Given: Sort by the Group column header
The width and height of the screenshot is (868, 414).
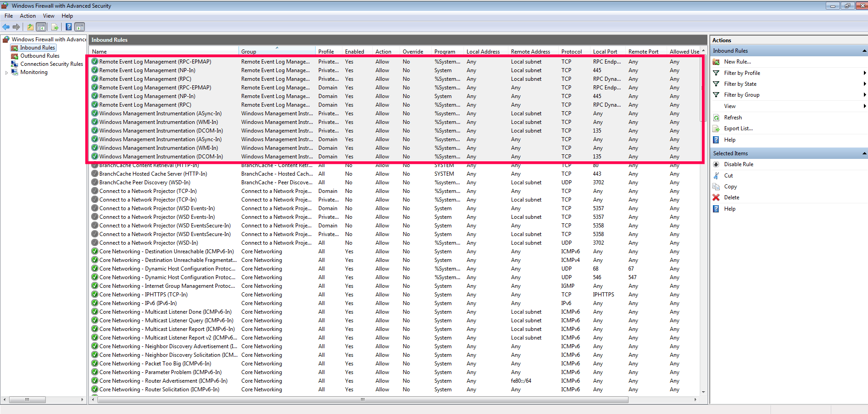Looking at the screenshot, I should click(277, 52).
